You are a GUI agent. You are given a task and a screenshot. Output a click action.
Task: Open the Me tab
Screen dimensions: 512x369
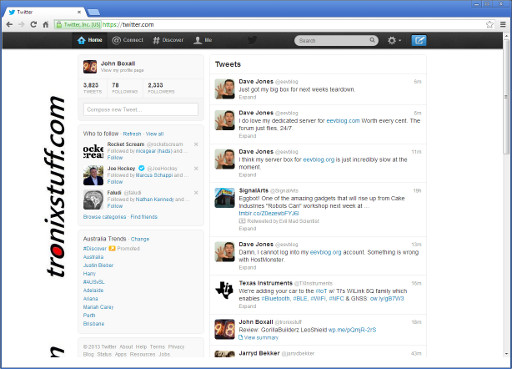[203, 40]
